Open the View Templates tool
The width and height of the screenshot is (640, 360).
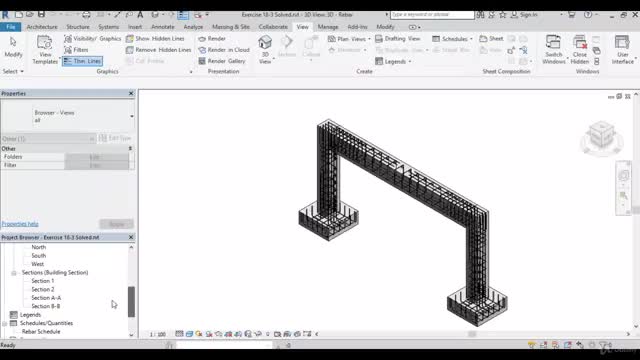click(44, 49)
